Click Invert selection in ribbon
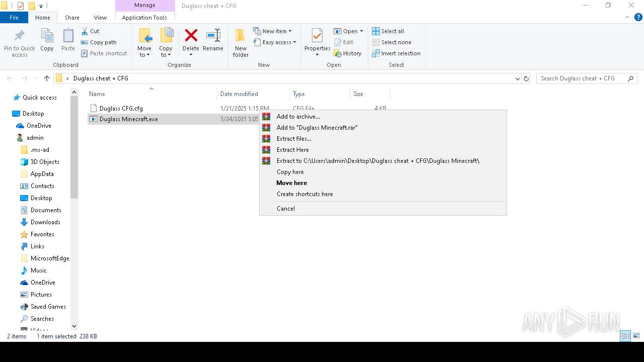This screenshot has width=644, height=362. 396,53
